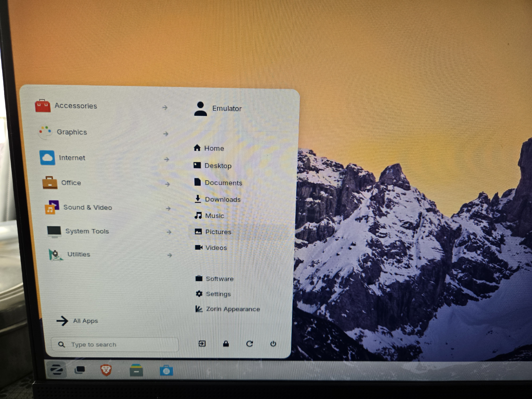Open the Desktop folder entry
Screen dimensions: 532x399
212,166
